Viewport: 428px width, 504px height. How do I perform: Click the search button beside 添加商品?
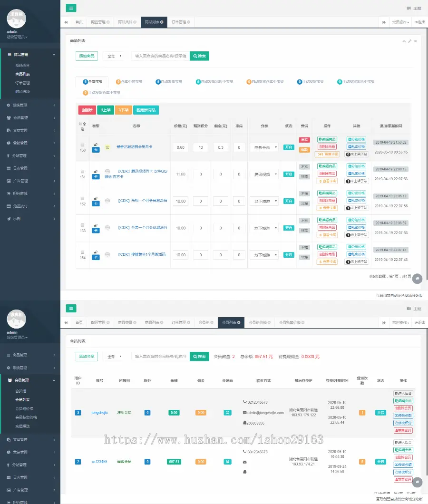point(199,56)
